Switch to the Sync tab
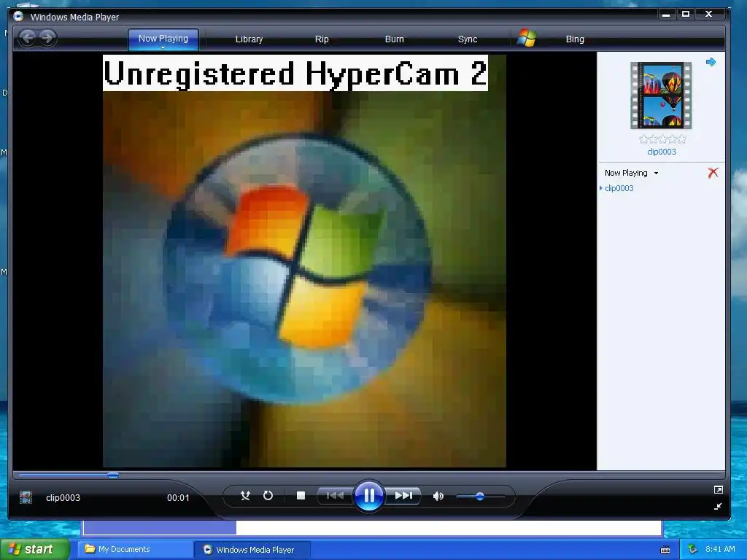This screenshot has width=747, height=560. point(468,39)
